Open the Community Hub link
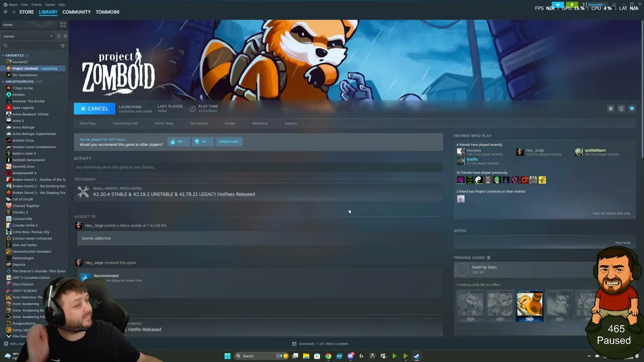This screenshot has width=644, height=362. point(125,123)
